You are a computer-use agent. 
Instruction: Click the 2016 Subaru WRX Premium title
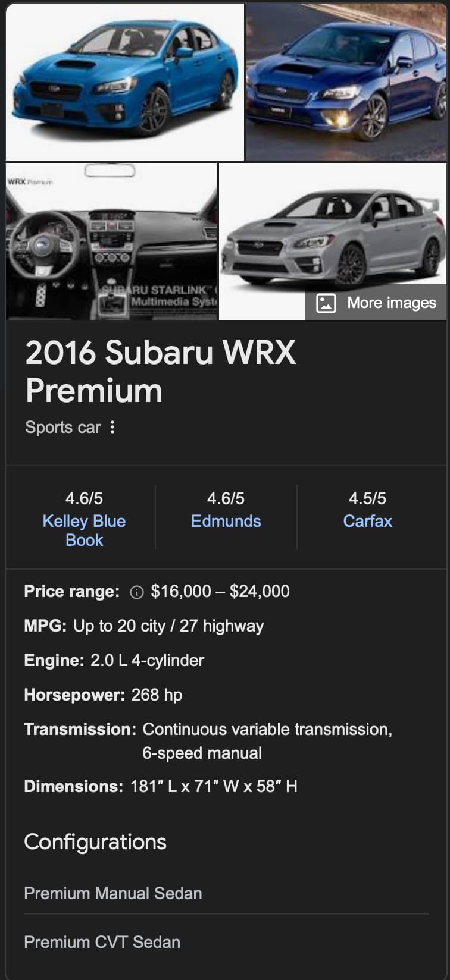click(161, 372)
